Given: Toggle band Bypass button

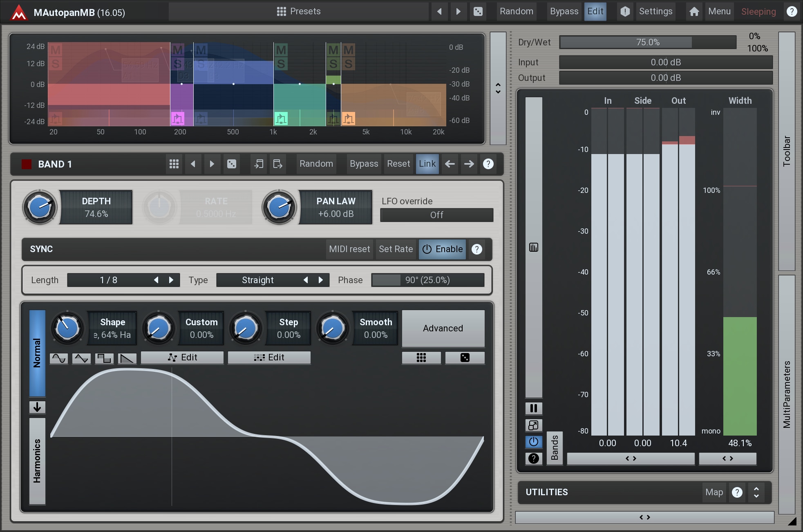Looking at the screenshot, I should [x=364, y=164].
